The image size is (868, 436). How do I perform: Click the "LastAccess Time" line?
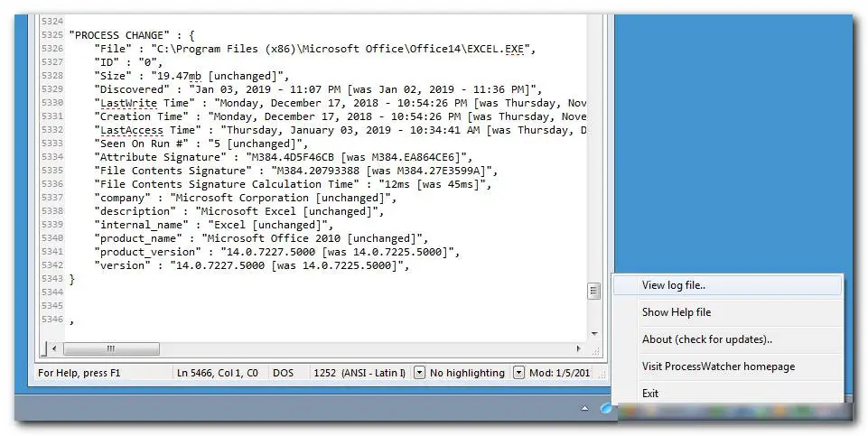(x=340, y=130)
